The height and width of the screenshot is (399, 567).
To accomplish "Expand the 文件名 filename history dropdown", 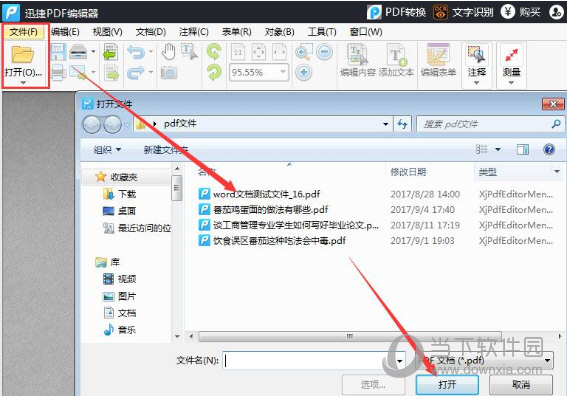I will [399, 361].
